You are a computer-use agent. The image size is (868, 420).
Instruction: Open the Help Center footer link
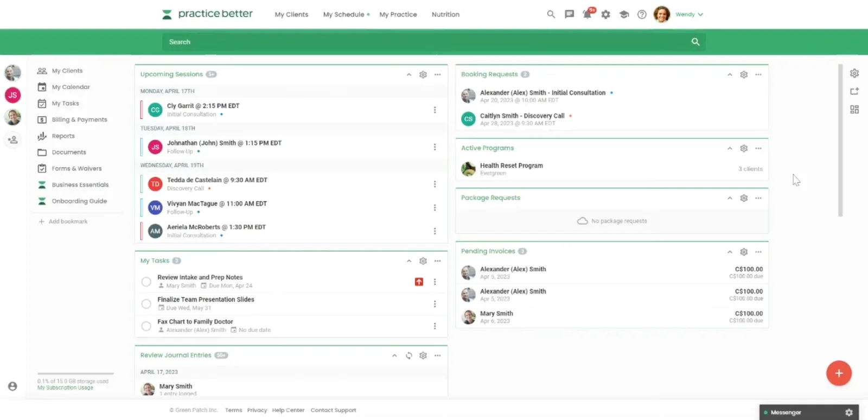tap(288, 410)
